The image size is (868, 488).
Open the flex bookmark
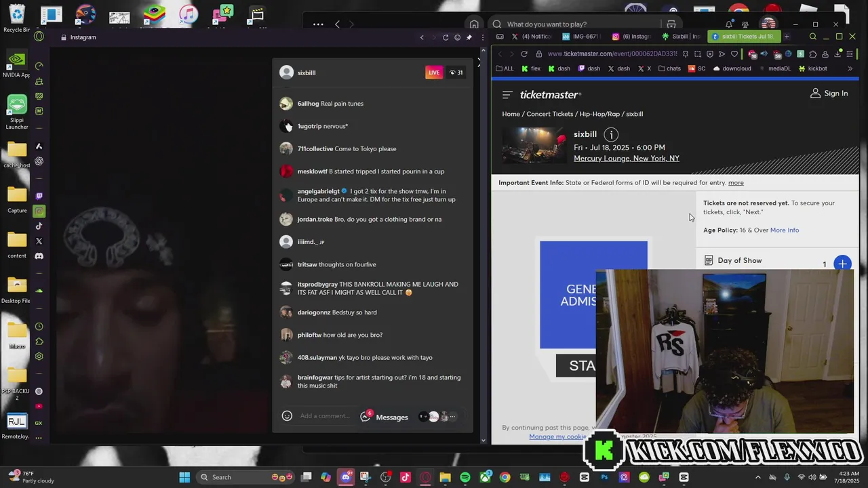[x=530, y=68]
